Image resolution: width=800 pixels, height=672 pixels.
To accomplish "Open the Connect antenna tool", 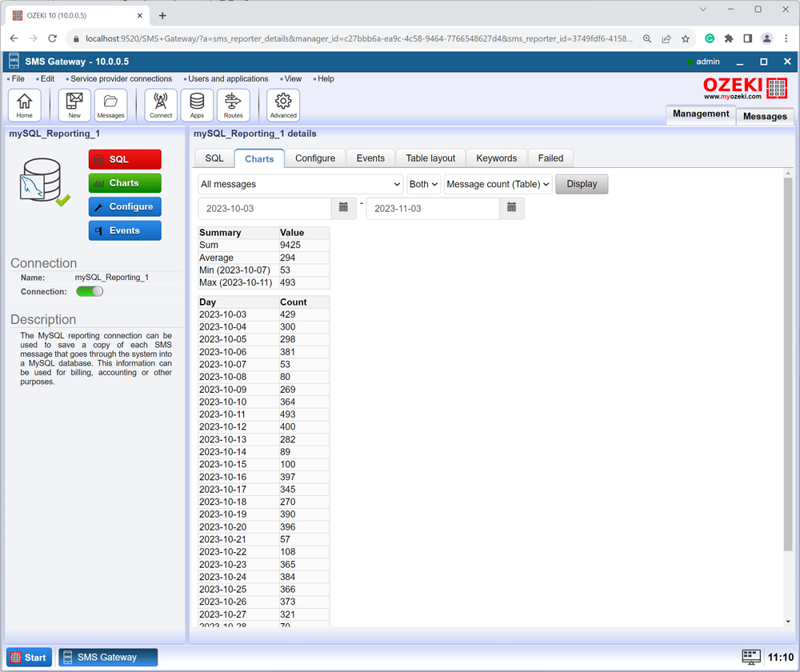I will click(161, 105).
